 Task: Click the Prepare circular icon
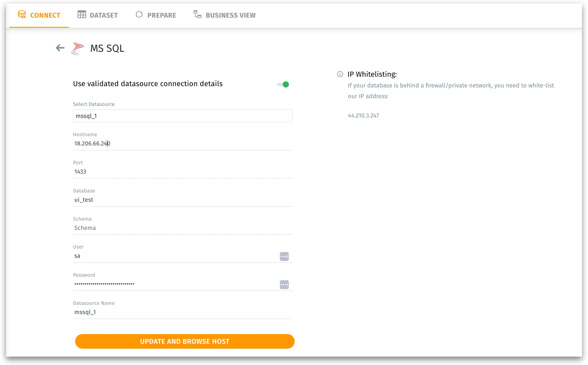139,15
